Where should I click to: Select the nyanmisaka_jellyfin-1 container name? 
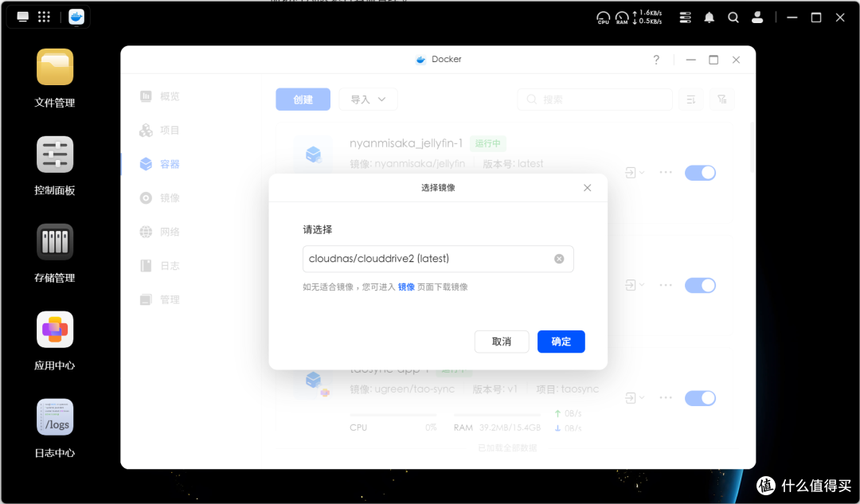pos(406,143)
